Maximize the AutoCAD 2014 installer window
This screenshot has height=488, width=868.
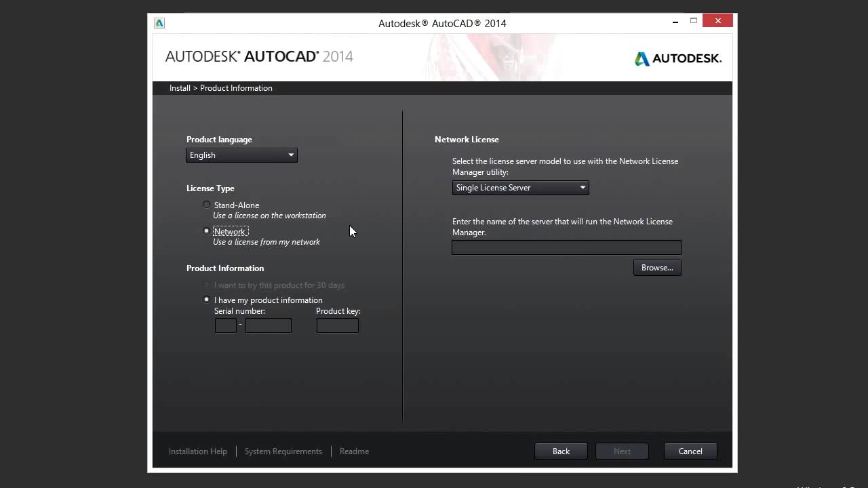(694, 22)
